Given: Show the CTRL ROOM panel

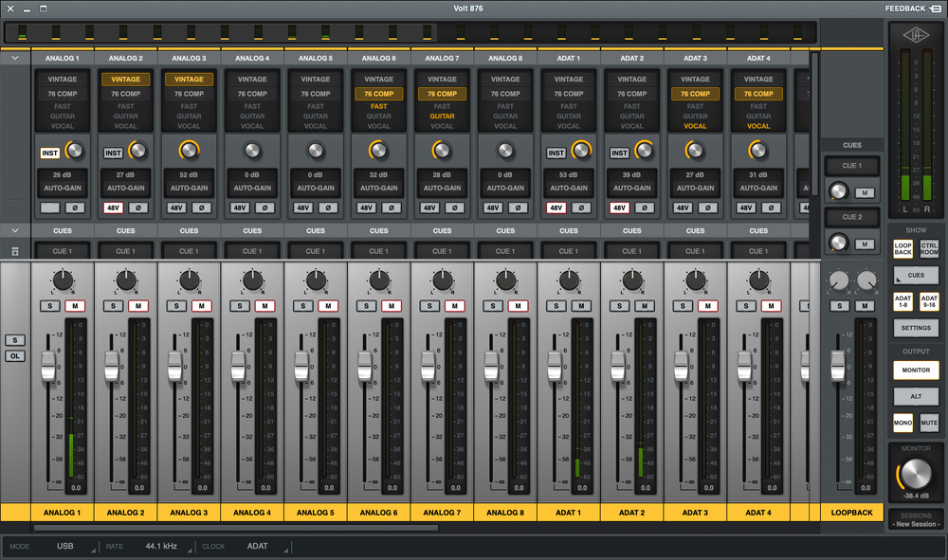Looking at the screenshot, I should click(x=929, y=249).
